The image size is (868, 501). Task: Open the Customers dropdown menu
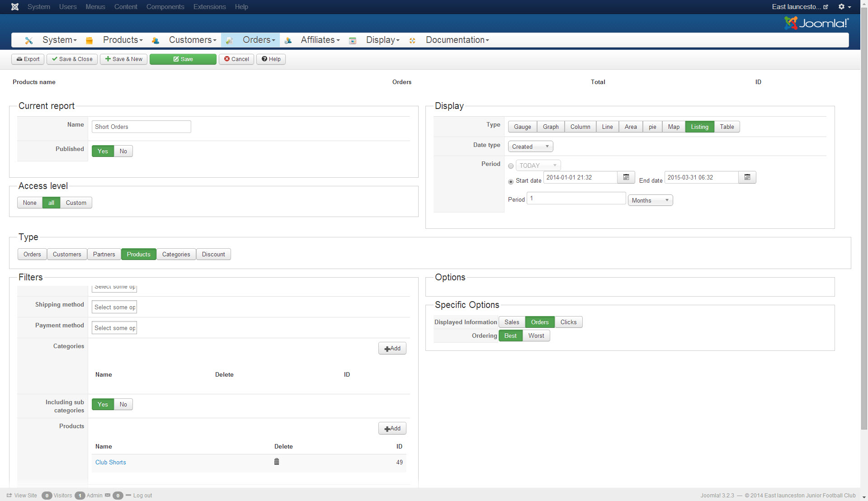coord(193,40)
